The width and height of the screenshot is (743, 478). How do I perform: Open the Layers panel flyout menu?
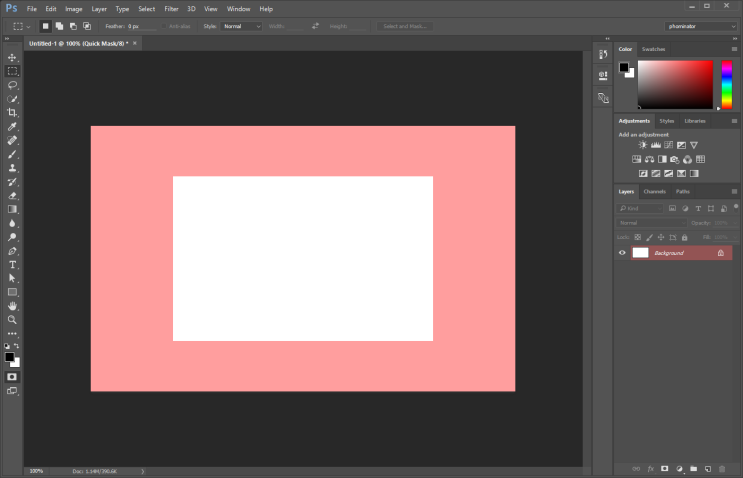[x=734, y=191]
